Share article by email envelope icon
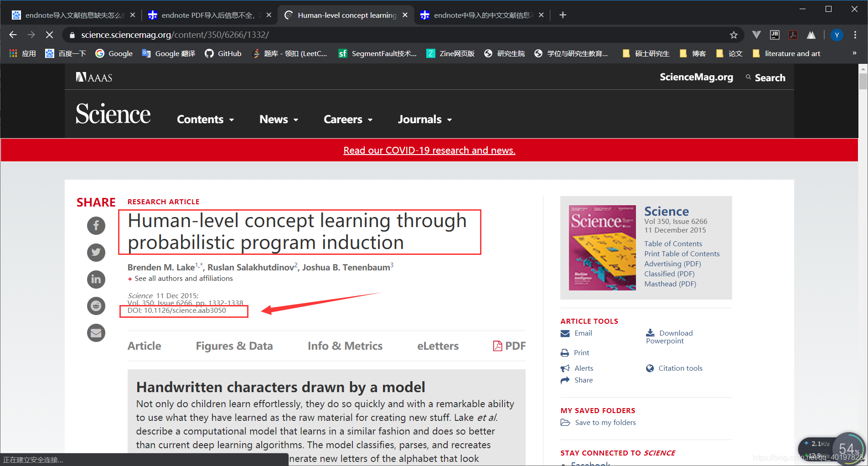Image resolution: width=868 pixels, height=466 pixels. (x=96, y=333)
